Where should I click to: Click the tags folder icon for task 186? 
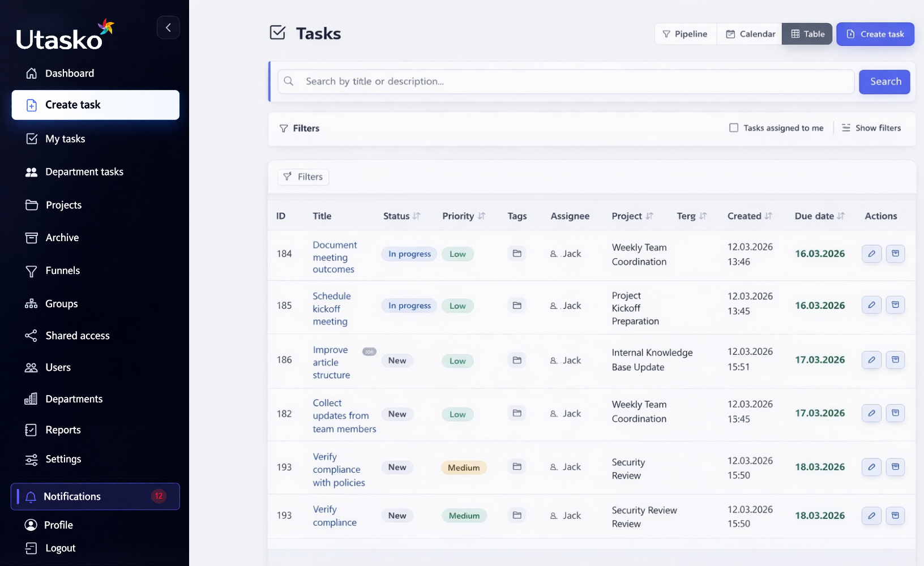tap(516, 360)
